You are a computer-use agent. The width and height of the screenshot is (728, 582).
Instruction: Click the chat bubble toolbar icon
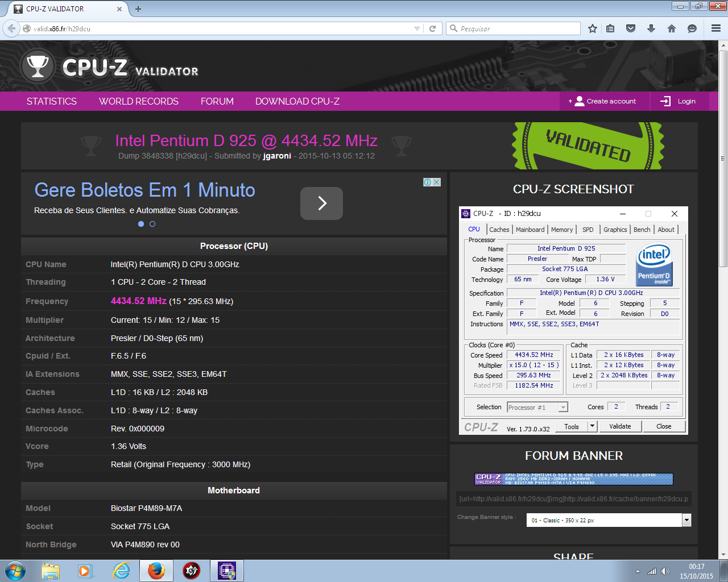point(692,28)
